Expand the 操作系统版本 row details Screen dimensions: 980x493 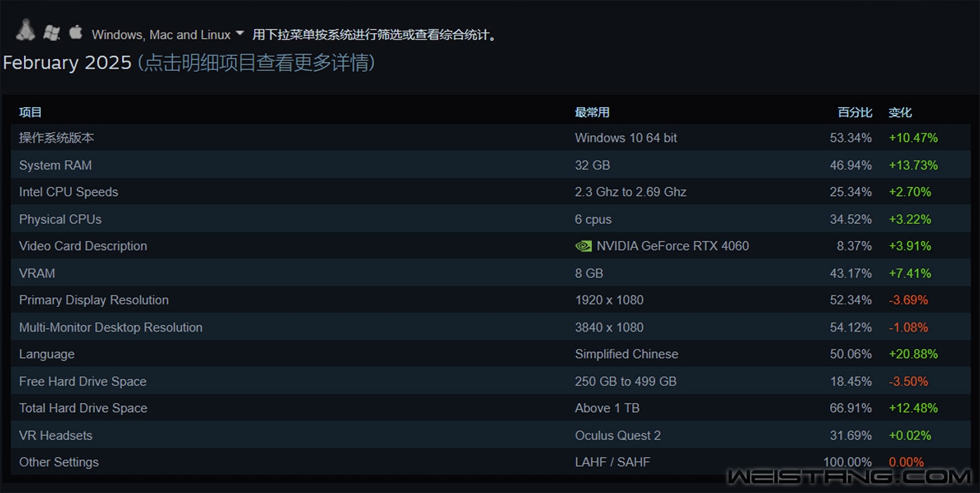[x=491, y=138]
